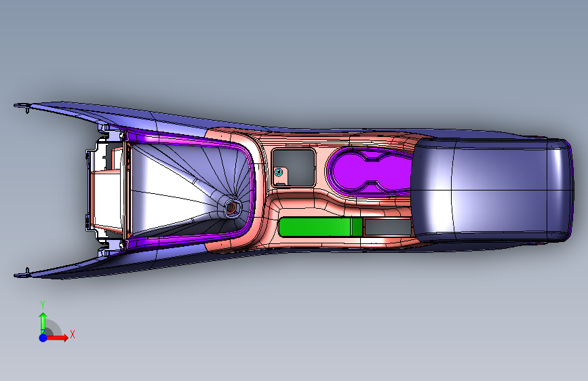
Task: Select the hexagonal shifter hole in the boot
Action: tap(231, 207)
